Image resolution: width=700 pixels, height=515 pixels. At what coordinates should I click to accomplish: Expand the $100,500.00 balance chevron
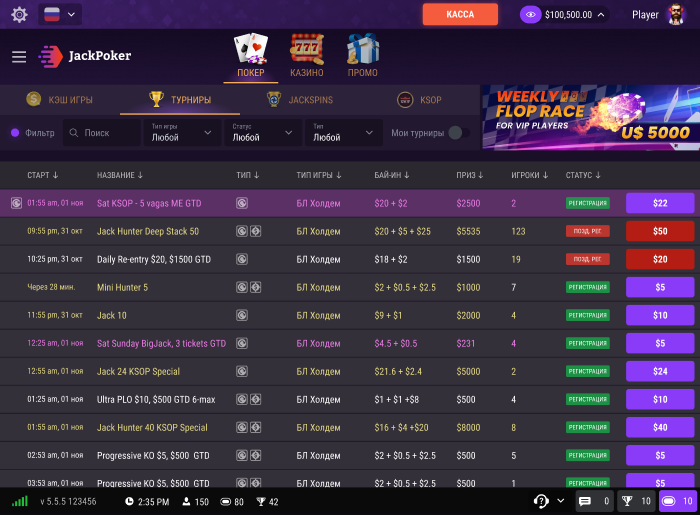601,15
